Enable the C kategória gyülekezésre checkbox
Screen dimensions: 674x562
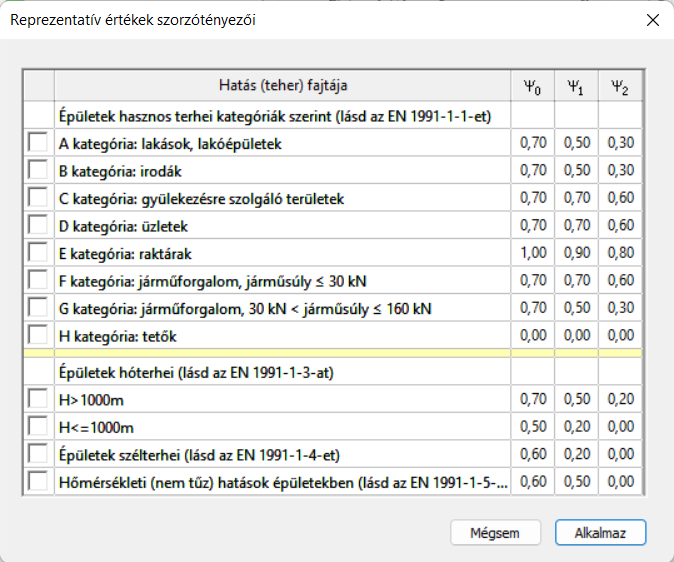point(38,197)
